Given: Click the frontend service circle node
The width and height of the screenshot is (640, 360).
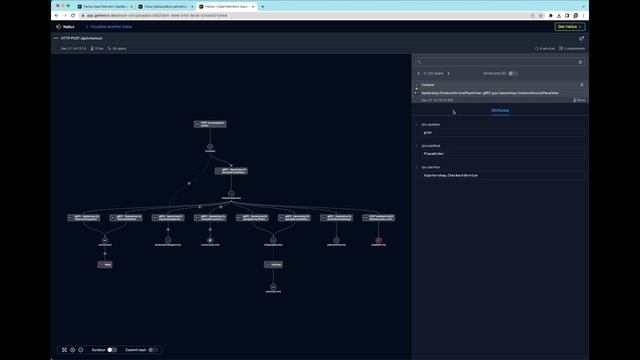Looking at the screenshot, I should coord(210,147).
